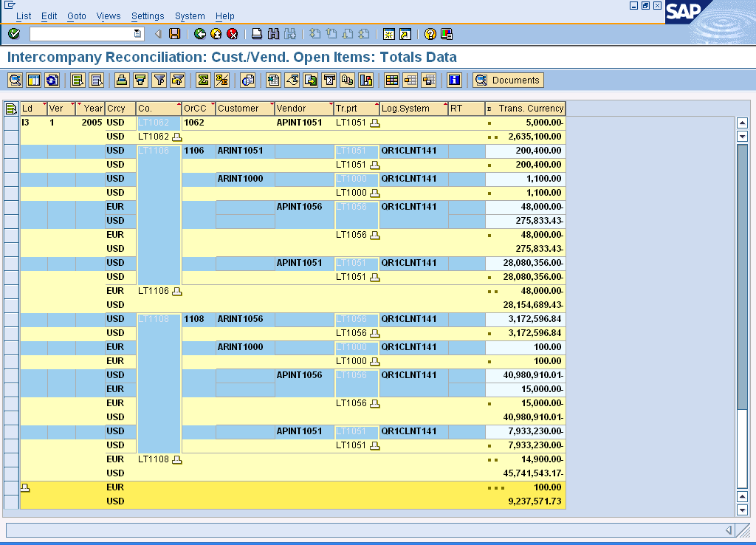Collapse LT1051 subtotal with amount 28,080,356.00-
The image size is (756, 545).
click(x=374, y=278)
